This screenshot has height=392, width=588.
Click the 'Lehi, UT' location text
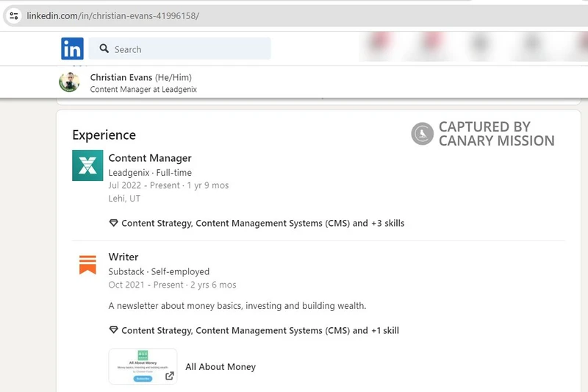pos(124,199)
